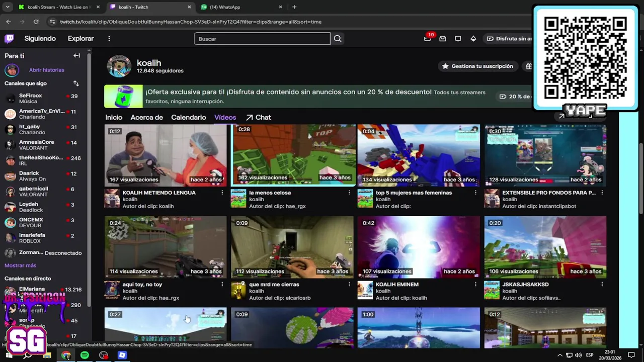Click Abrir historias link
The height and width of the screenshot is (362, 644).
point(47,70)
